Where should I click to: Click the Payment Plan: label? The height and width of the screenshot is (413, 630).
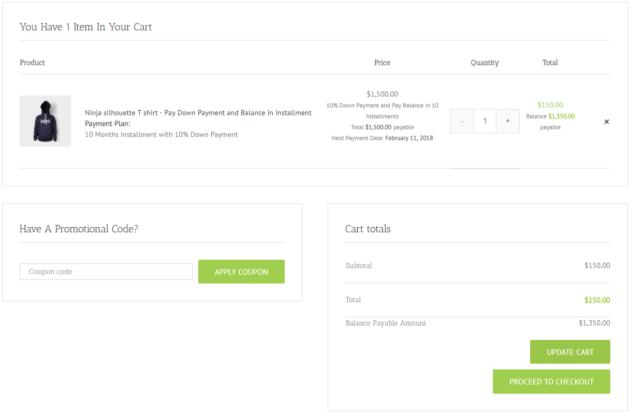coord(107,124)
